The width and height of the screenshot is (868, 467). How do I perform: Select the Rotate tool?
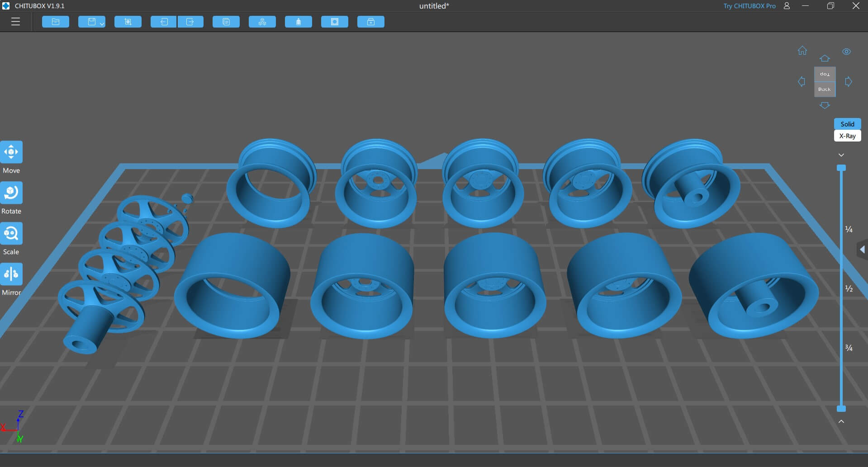(11, 193)
